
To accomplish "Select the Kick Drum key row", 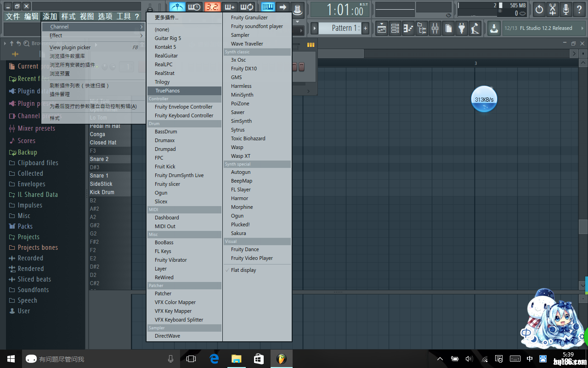I will (x=110, y=192).
